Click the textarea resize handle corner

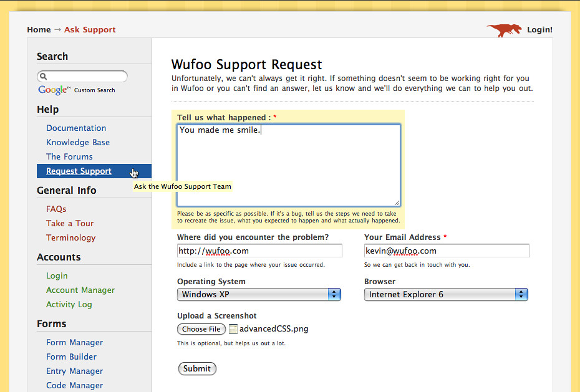coord(397,203)
